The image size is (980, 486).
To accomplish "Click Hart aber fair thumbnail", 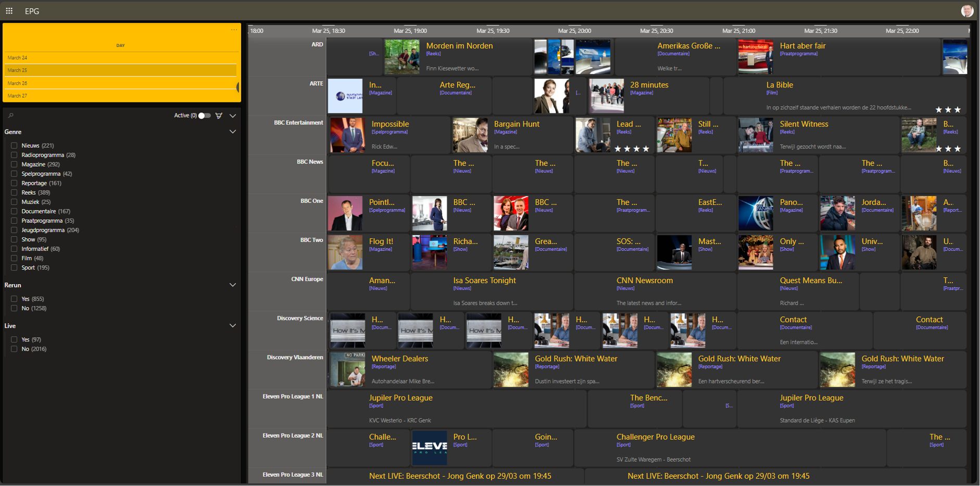I will click(756, 57).
